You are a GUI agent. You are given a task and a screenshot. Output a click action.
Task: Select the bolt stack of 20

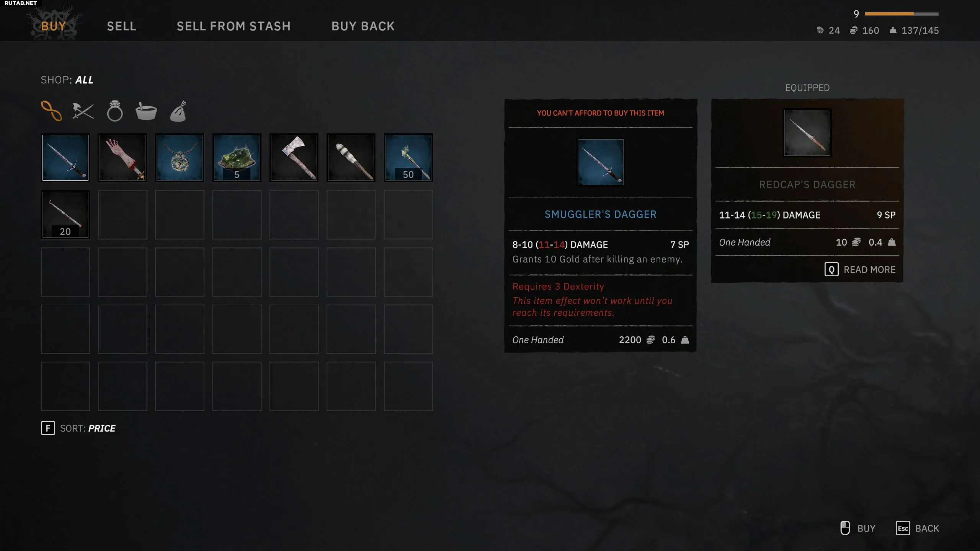65,215
